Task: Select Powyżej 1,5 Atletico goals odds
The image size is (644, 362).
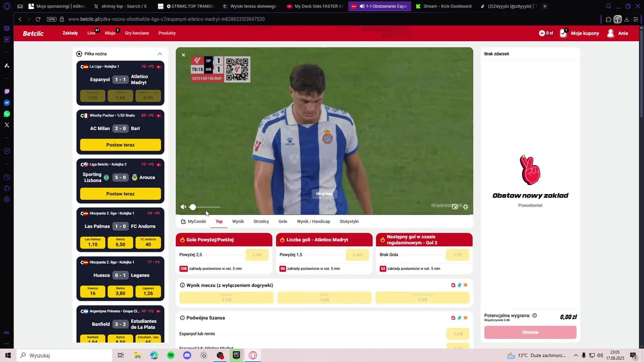Action: tap(357, 255)
